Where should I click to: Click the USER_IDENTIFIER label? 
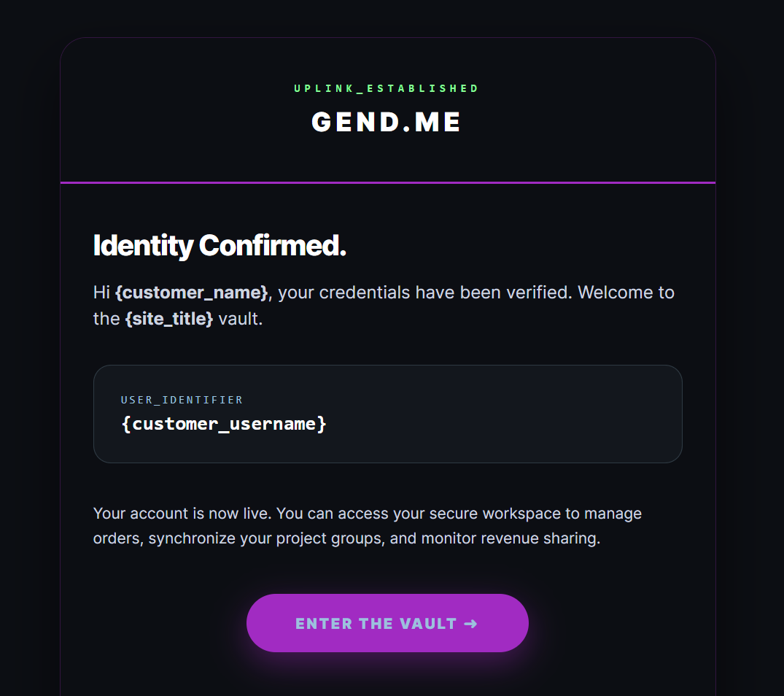pyautogui.click(x=182, y=400)
